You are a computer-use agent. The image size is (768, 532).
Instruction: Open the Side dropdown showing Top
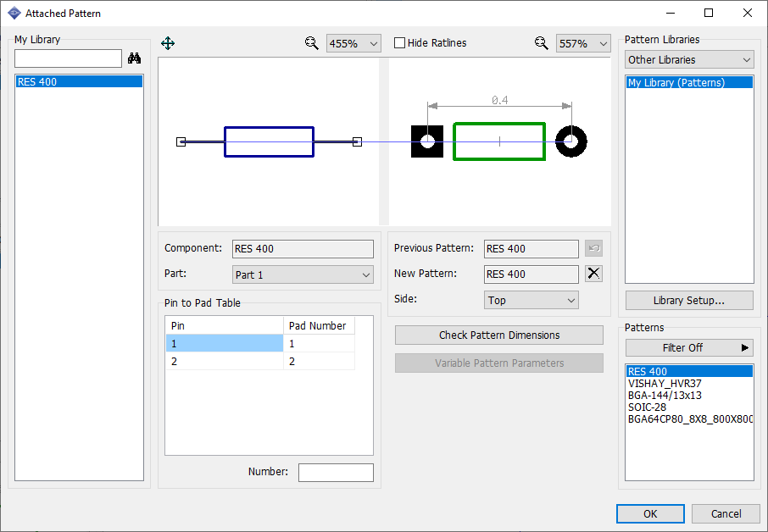coord(531,300)
